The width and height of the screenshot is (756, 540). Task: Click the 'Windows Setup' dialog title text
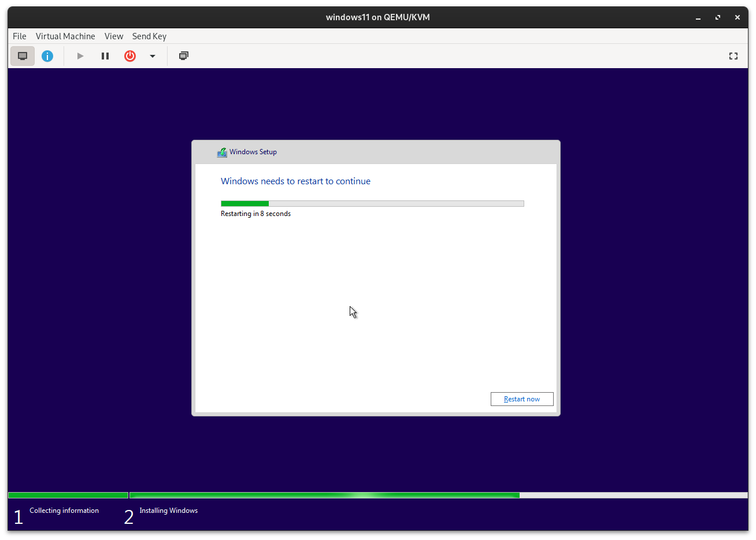(253, 152)
